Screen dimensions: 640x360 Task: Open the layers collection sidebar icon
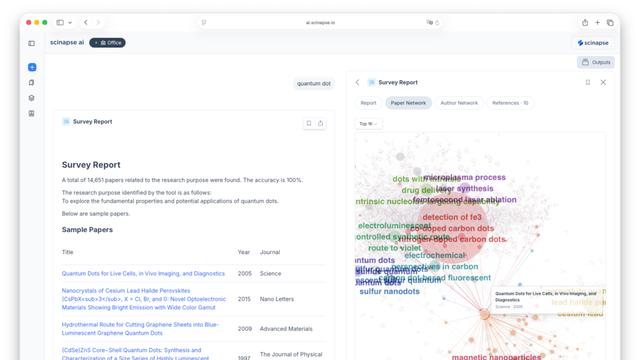pyautogui.click(x=31, y=98)
